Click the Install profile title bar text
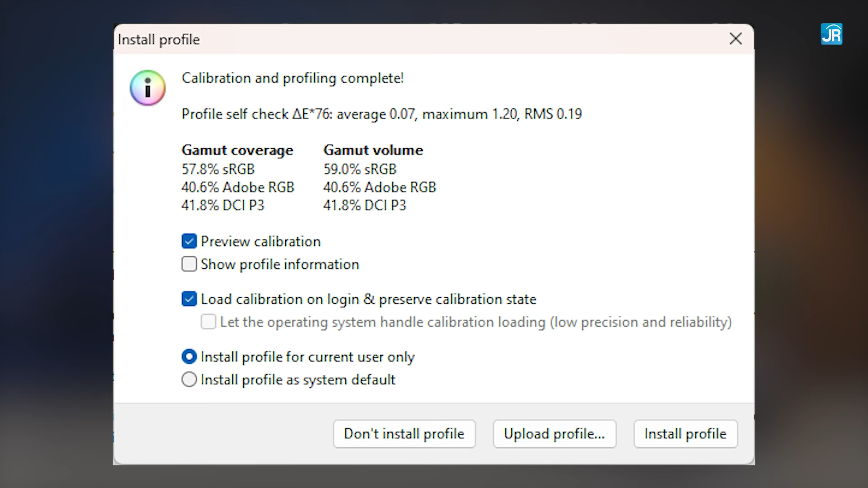Image resolution: width=868 pixels, height=488 pixels. [x=159, y=40]
